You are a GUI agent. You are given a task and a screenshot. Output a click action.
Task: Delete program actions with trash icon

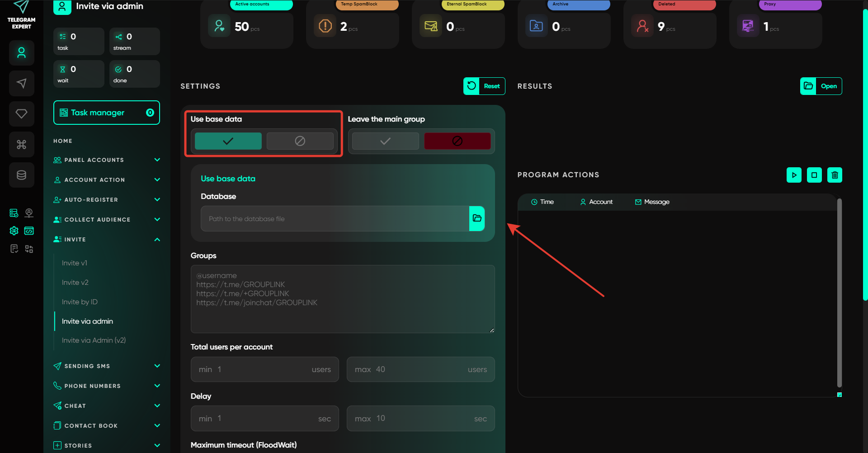tap(835, 175)
